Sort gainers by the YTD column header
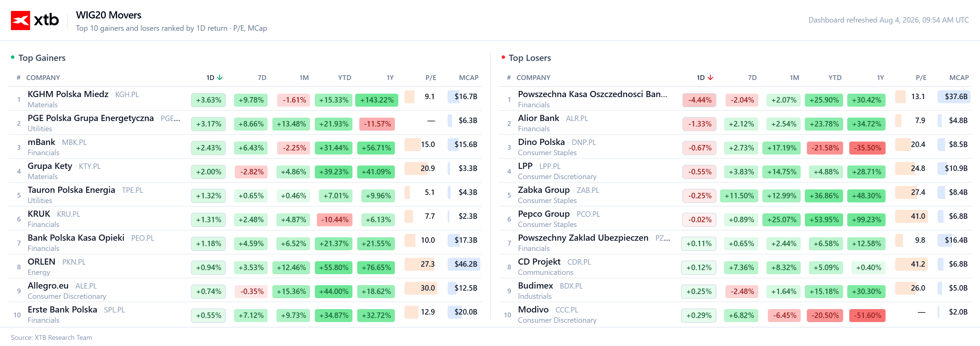Image resolution: width=980 pixels, height=346 pixels. pos(344,78)
